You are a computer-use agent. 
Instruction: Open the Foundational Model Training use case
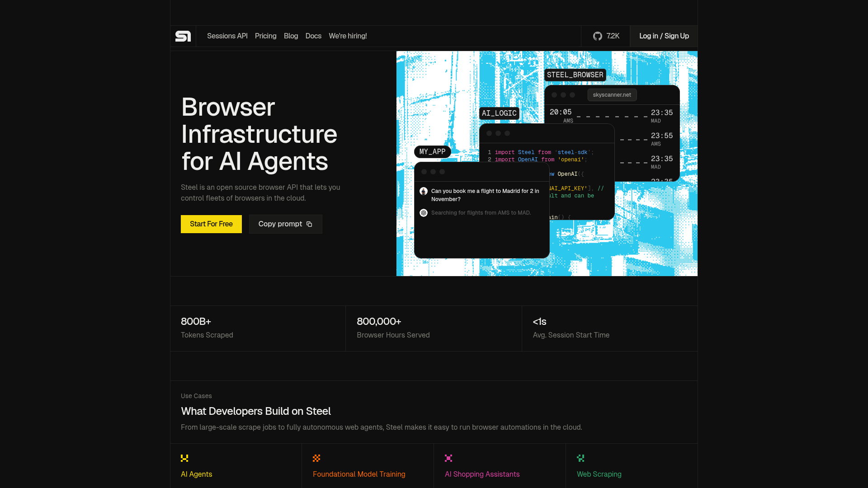[359, 474]
